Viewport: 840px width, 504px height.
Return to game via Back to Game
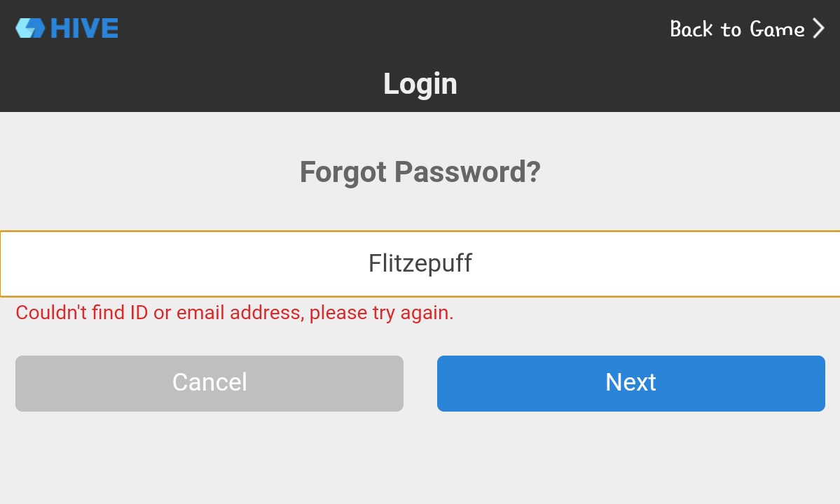click(x=747, y=29)
